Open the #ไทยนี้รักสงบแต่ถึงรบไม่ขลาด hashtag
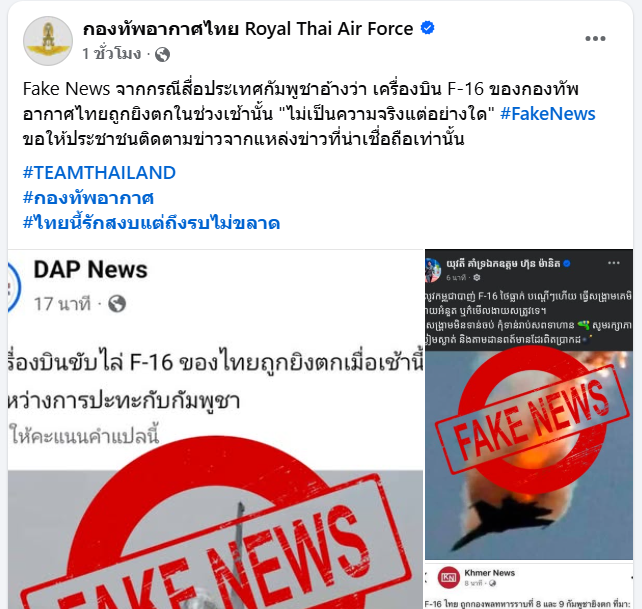The height and width of the screenshot is (609, 642). click(x=151, y=223)
